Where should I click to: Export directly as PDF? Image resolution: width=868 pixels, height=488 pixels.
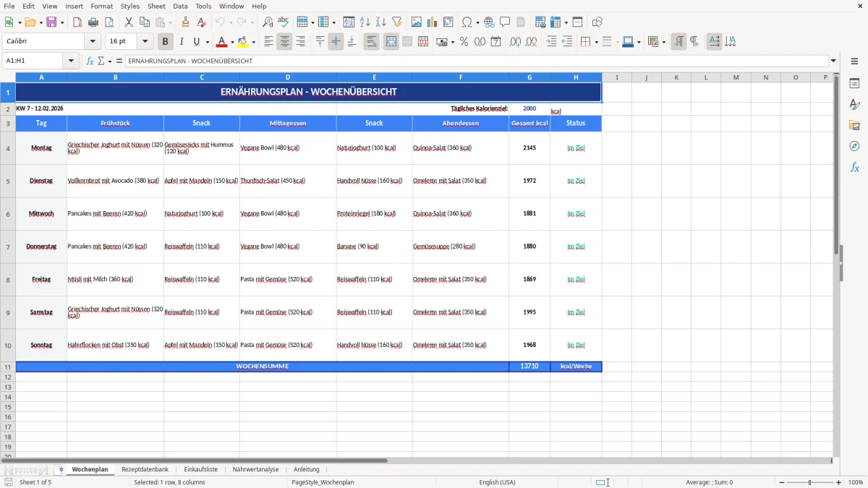tap(77, 22)
